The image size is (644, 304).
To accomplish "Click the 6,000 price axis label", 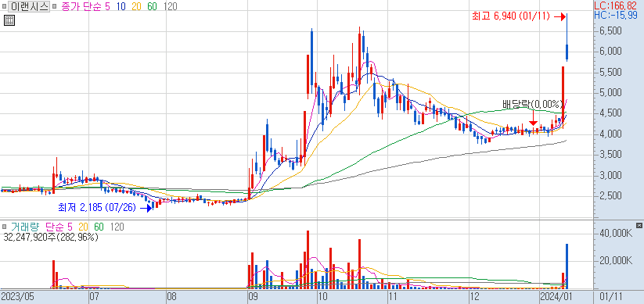I will (610, 52).
